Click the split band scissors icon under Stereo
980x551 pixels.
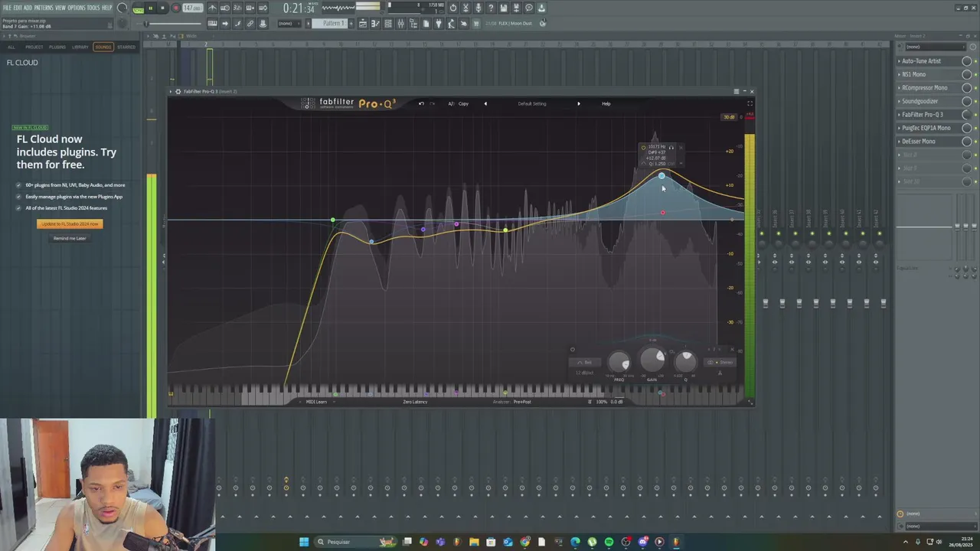coord(720,373)
